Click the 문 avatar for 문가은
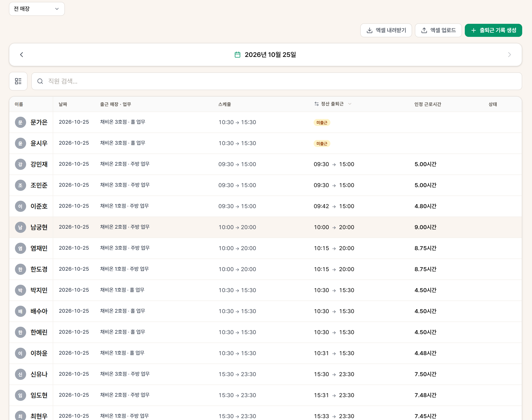This screenshot has height=420, width=532. tap(20, 122)
